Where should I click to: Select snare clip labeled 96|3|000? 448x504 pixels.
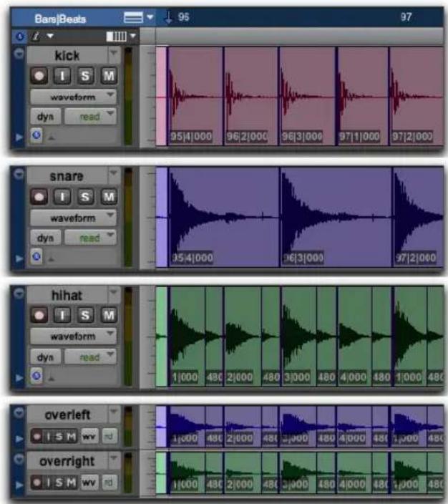(336, 217)
